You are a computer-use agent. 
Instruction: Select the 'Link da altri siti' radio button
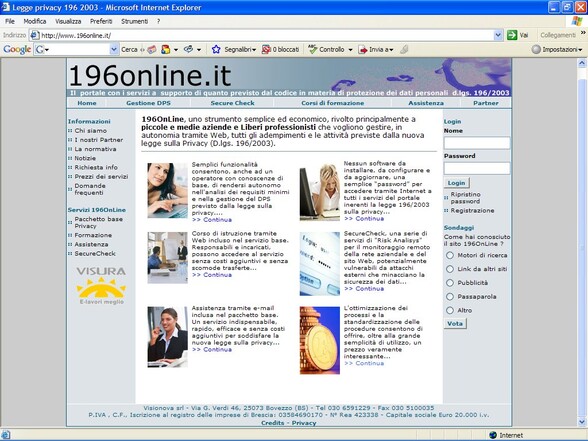(x=450, y=269)
